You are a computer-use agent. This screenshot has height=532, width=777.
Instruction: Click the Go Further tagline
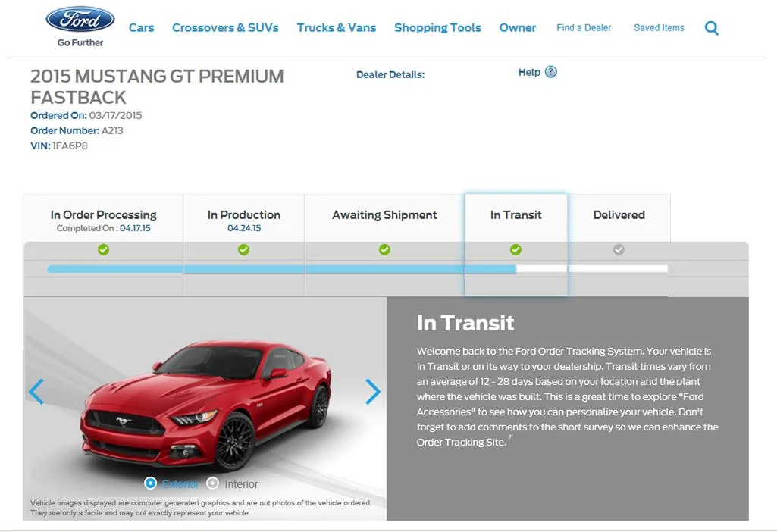click(x=80, y=42)
